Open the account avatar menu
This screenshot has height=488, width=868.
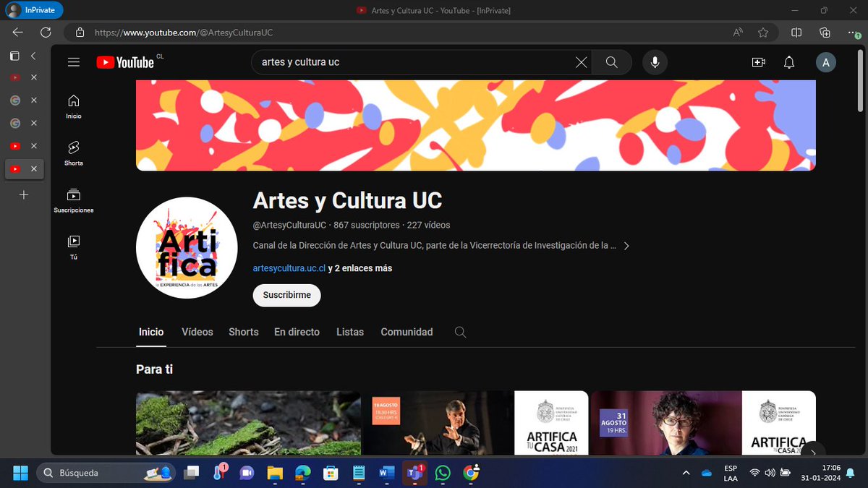pyautogui.click(x=826, y=62)
